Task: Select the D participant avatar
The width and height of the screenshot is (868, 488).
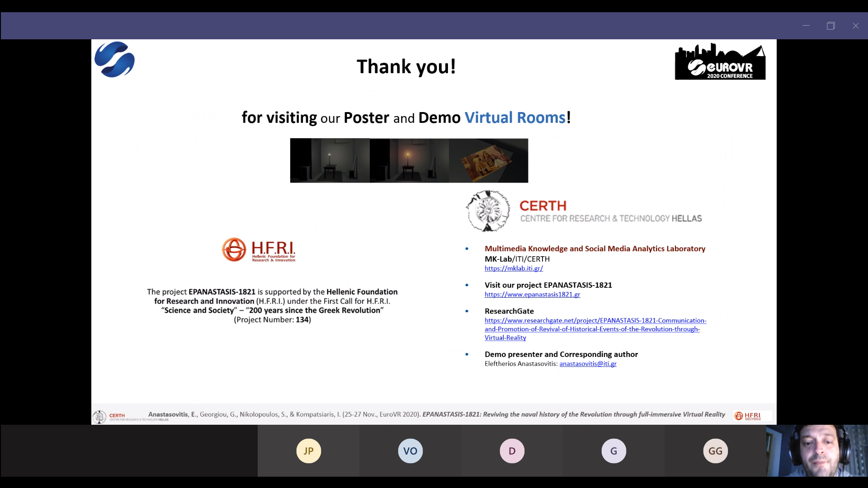Action: point(512,451)
